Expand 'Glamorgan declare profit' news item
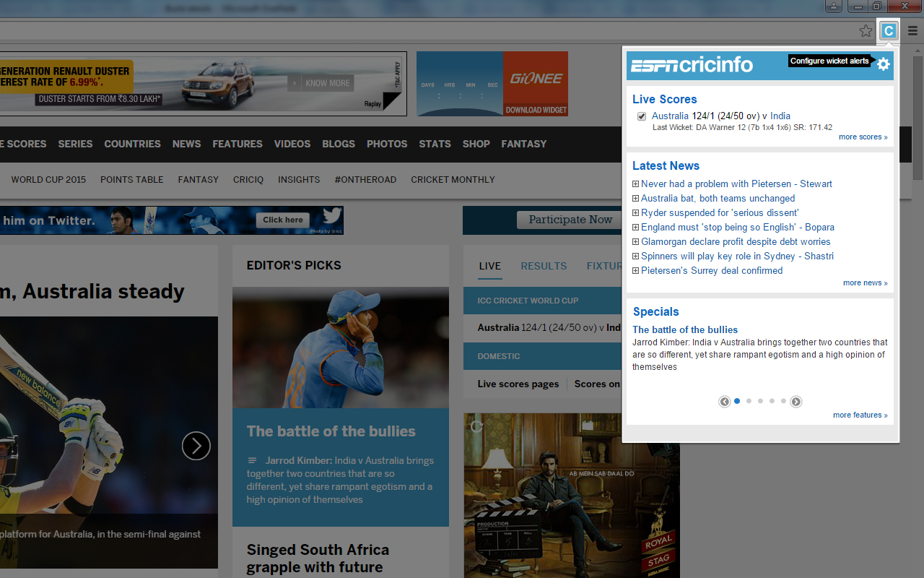 (635, 242)
